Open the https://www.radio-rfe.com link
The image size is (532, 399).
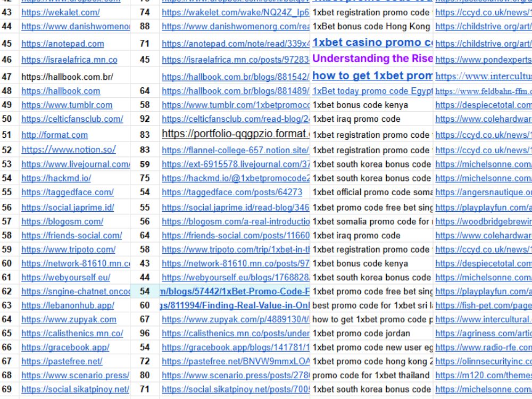point(484,347)
